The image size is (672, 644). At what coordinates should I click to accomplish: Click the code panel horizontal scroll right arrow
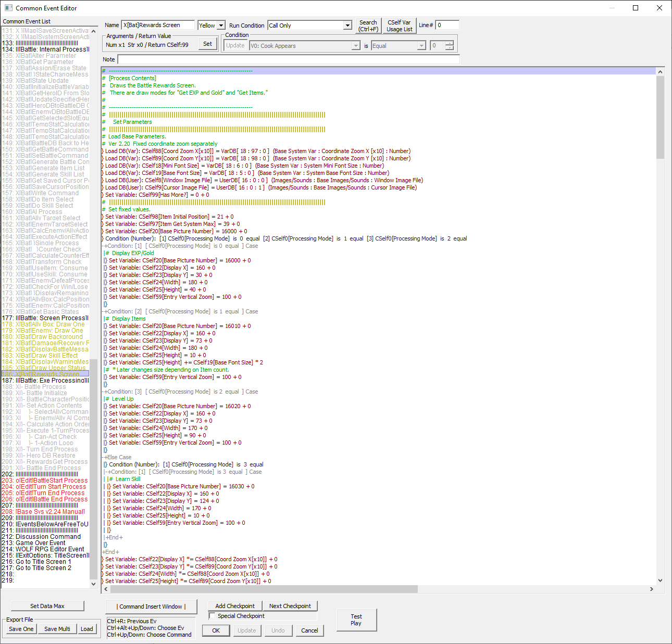652,589
